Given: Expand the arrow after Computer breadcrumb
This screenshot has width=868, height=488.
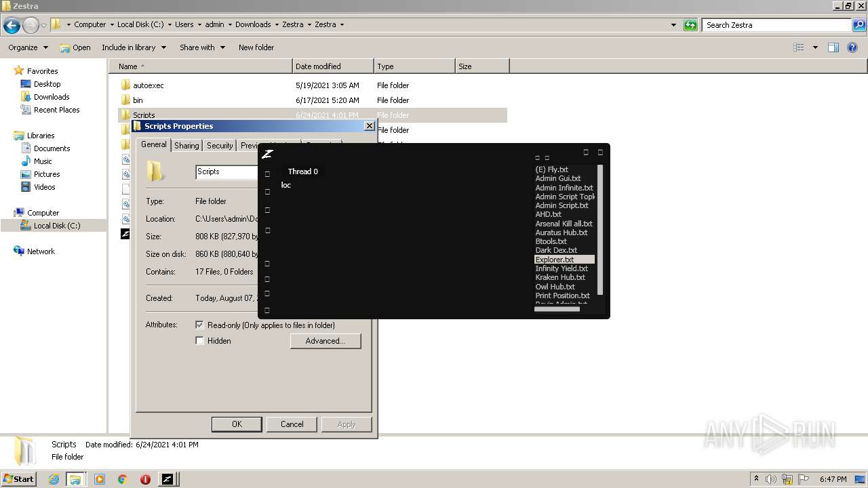Looking at the screenshot, I should pyautogui.click(x=112, y=25).
